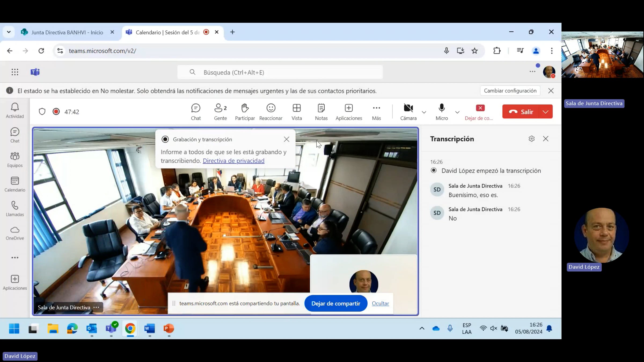Close the Junta Directiva BANHVI tab

point(112,32)
